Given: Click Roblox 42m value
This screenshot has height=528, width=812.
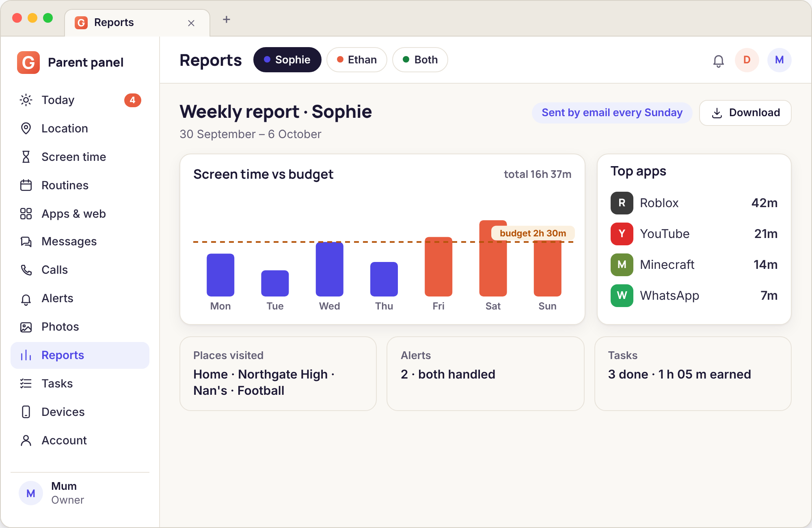Looking at the screenshot, I should pos(764,203).
